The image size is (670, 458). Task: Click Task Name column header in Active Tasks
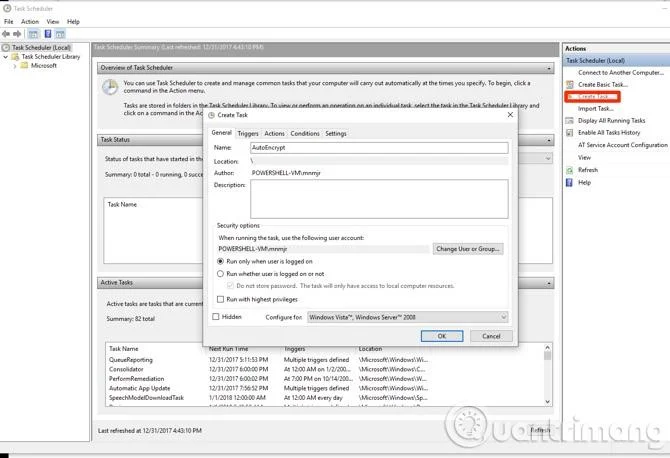pyautogui.click(x=124, y=349)
